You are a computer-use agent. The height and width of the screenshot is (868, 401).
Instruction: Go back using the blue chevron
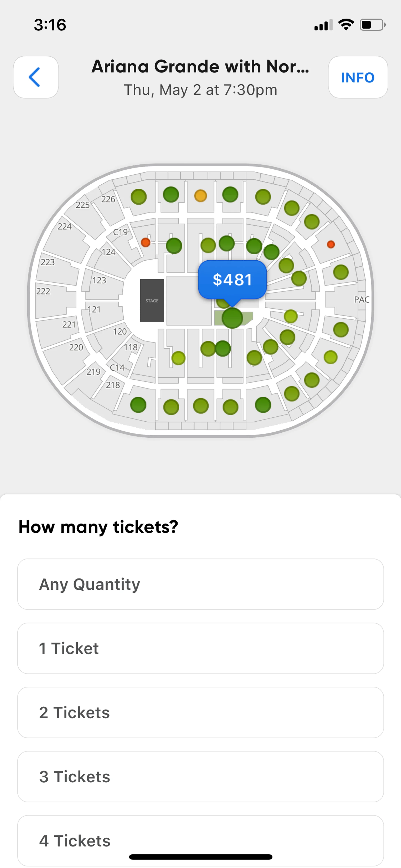35,77
